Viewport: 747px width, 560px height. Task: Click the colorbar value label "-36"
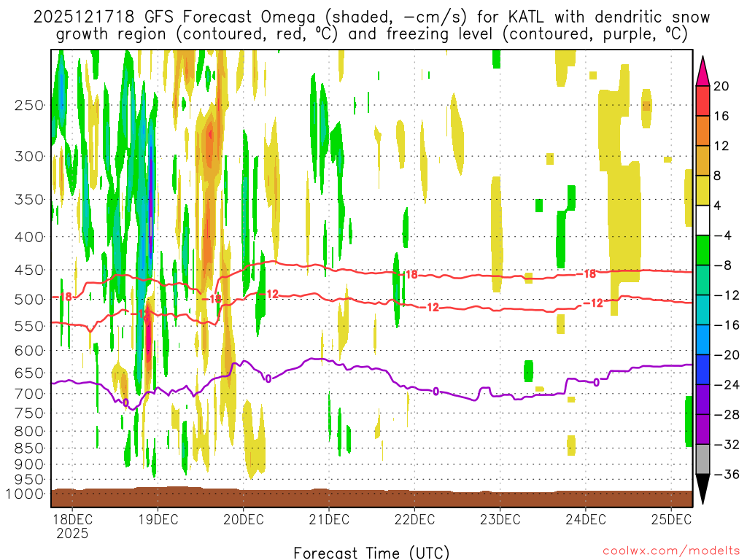[727, 474]
